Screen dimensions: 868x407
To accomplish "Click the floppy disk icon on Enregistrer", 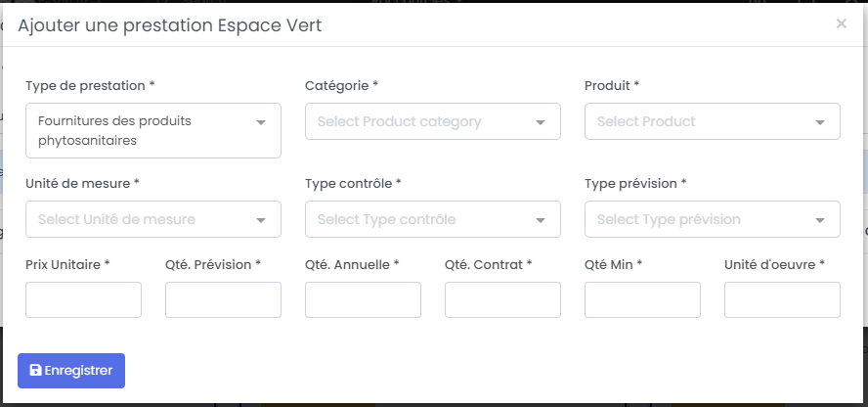I will coord(36,371).
